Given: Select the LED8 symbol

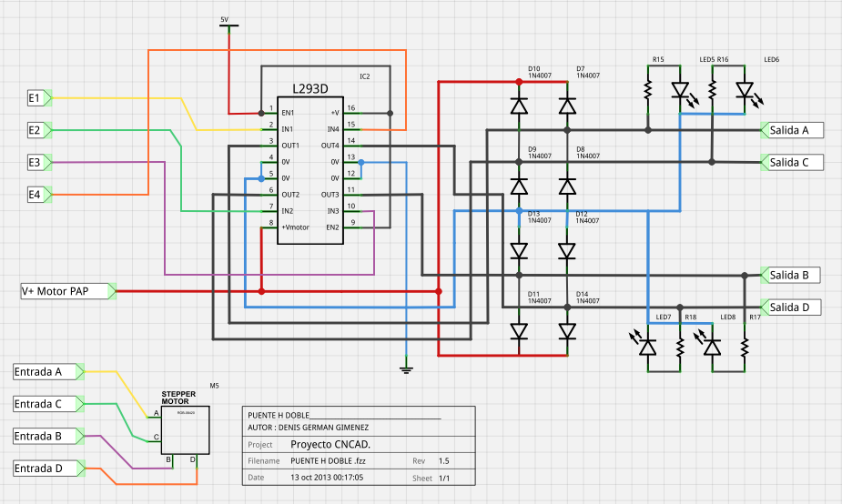Looking at the screenshot, I should tap(708, 344).
